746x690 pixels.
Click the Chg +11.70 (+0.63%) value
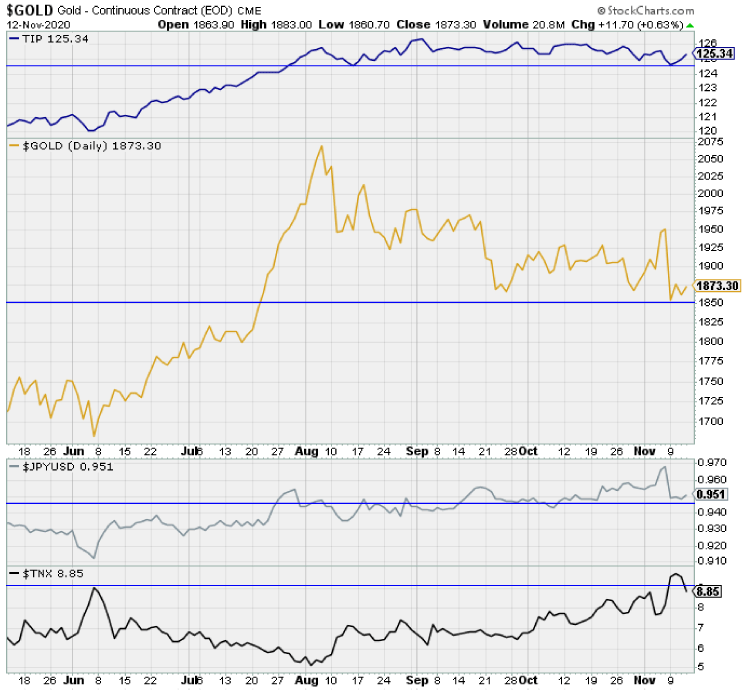628,25
